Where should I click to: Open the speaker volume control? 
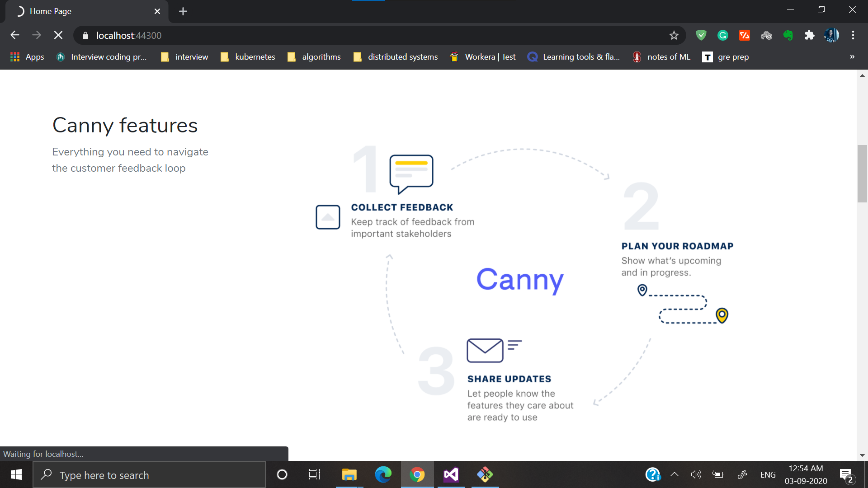tap(696, 474)
